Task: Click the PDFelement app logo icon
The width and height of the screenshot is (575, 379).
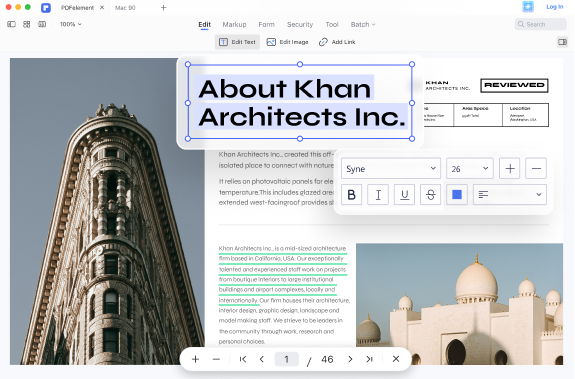Action: tap(46, 7)
